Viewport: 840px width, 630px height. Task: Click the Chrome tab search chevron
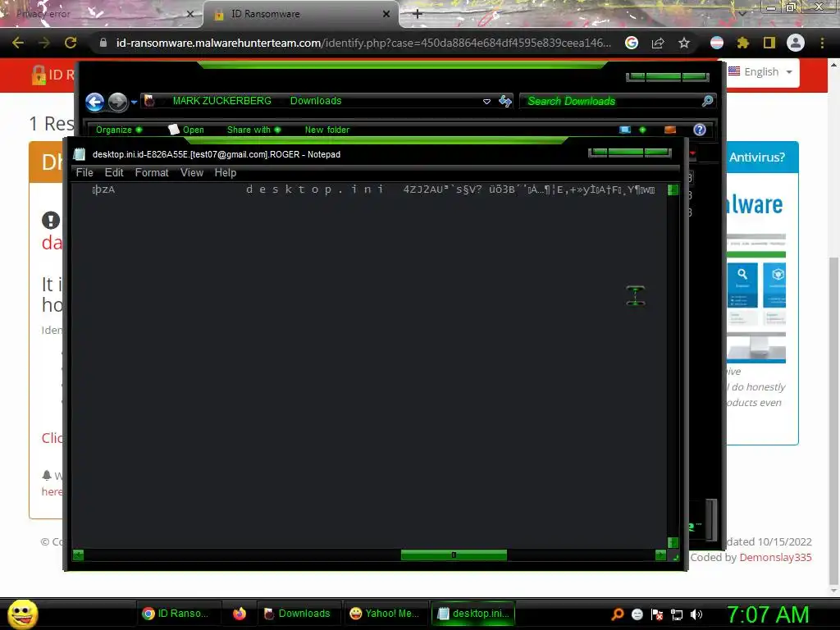point(742,13)
